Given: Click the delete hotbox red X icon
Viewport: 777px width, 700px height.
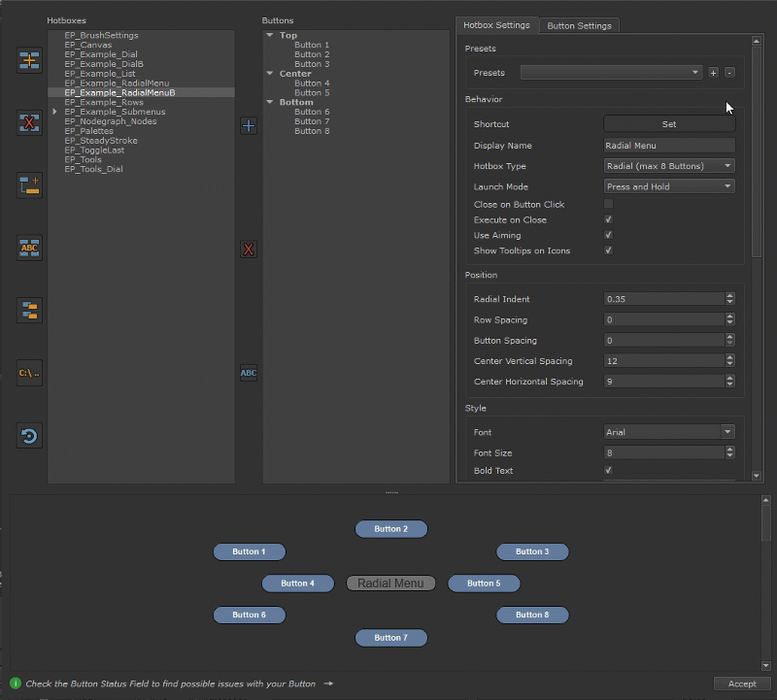Looking at the screenshot, I should point(29,123).
